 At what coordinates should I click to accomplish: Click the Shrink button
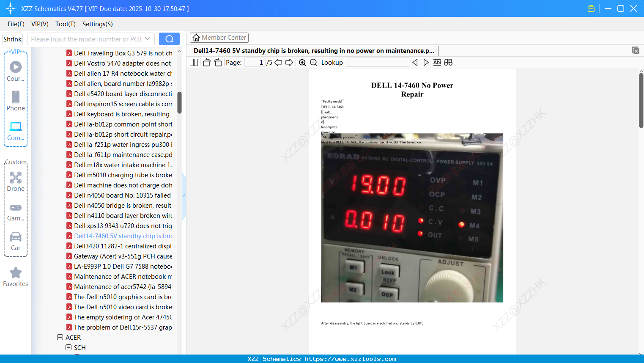click(13, 39)
